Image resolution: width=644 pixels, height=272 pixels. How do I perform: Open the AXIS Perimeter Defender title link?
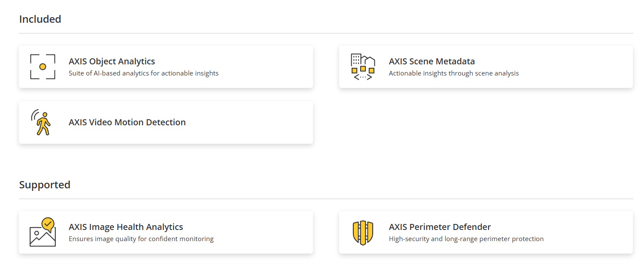coord(440,227)
